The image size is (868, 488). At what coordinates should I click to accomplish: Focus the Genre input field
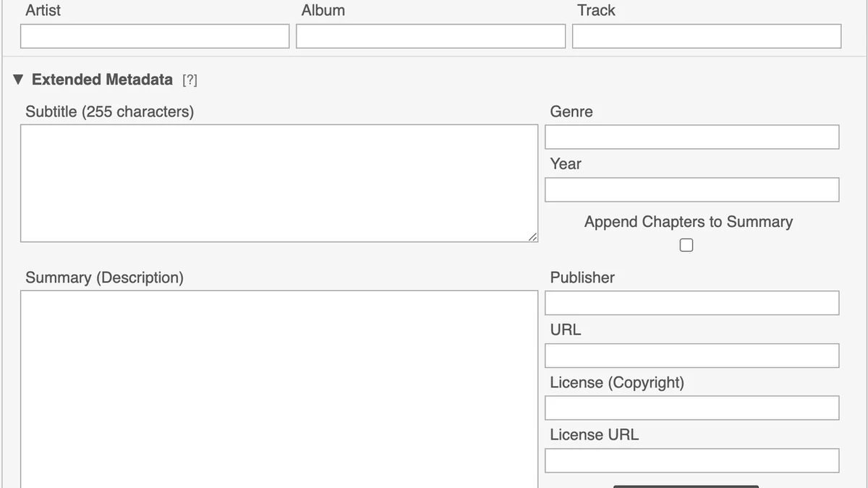pos(692,137)
